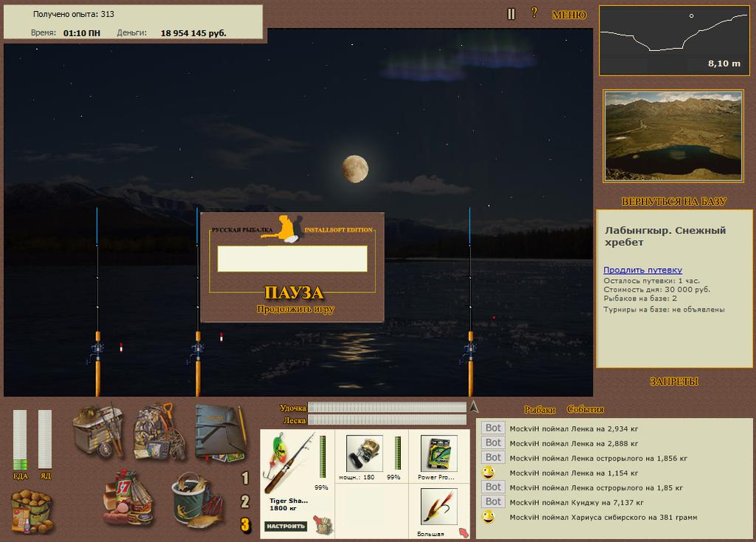Click the Леска tension bar

pyautogui.click(x=387, y=420)
